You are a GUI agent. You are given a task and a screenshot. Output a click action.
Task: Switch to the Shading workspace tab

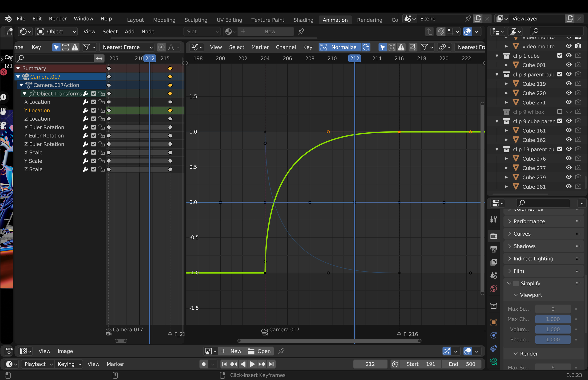coord(303,20)
